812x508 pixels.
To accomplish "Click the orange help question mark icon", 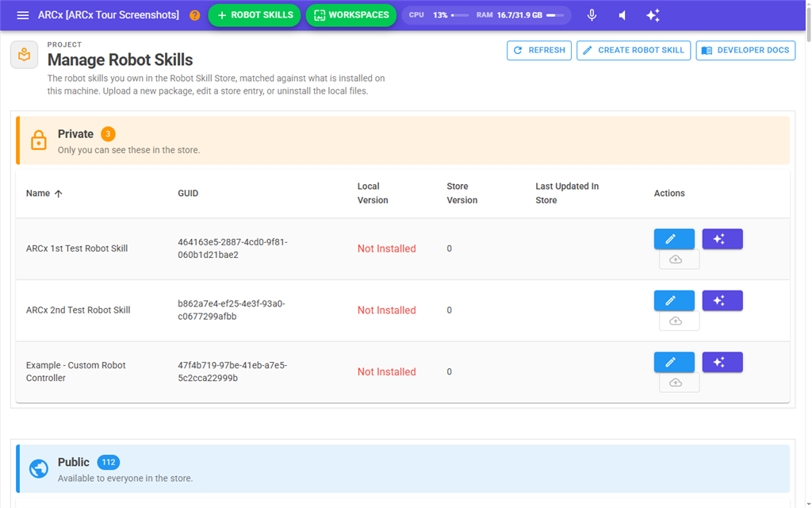I will [195, 15].
